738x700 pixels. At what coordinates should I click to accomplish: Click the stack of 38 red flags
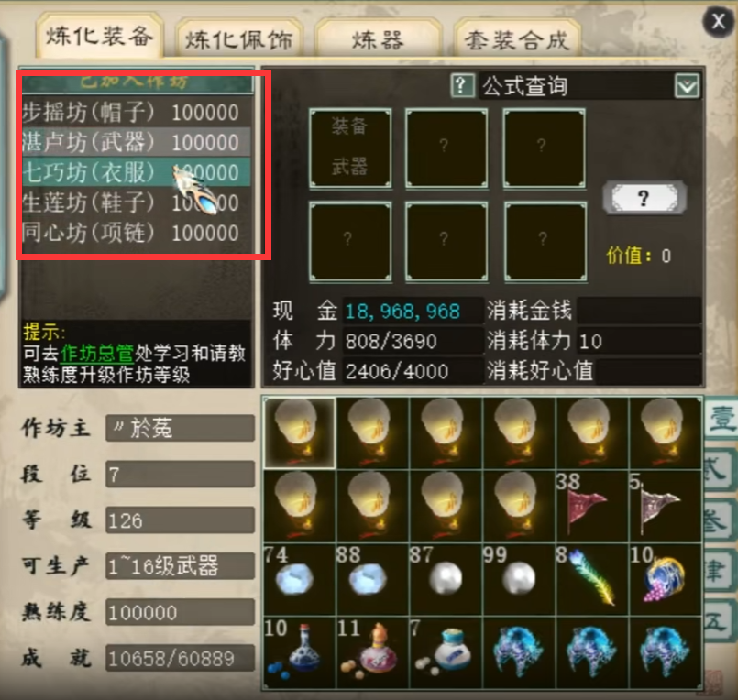pyautogui.click(x=591, y=506)
